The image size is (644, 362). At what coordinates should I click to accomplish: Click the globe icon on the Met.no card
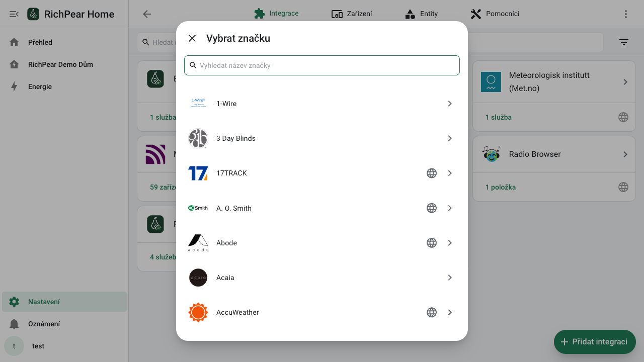coord(623,117)
